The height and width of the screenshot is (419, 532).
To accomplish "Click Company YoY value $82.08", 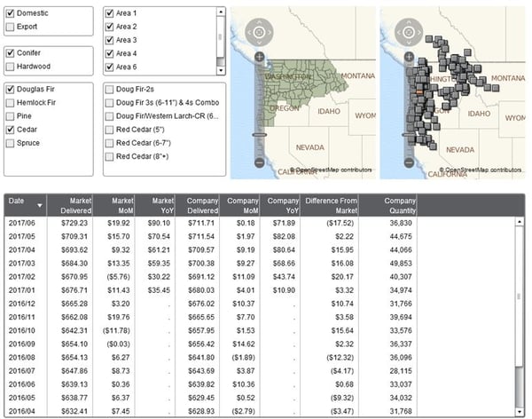I will tap(284, 236).
